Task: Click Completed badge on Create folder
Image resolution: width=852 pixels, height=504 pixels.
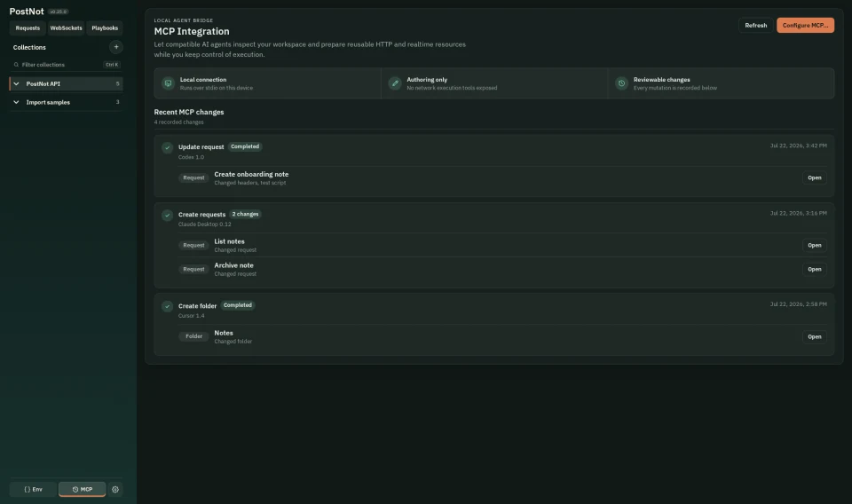Action: click(x=238, y=305)
